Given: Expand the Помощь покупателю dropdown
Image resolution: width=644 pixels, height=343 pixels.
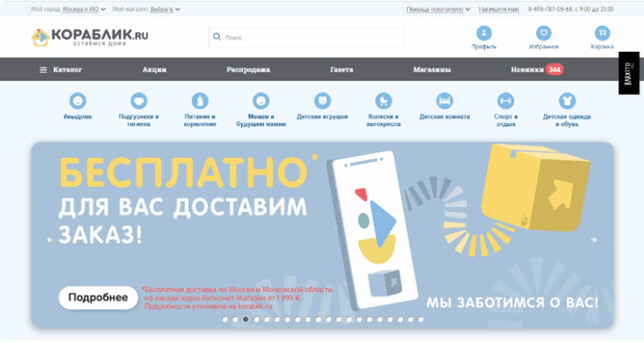Looking at the screenshot, I should coord(438,9).
